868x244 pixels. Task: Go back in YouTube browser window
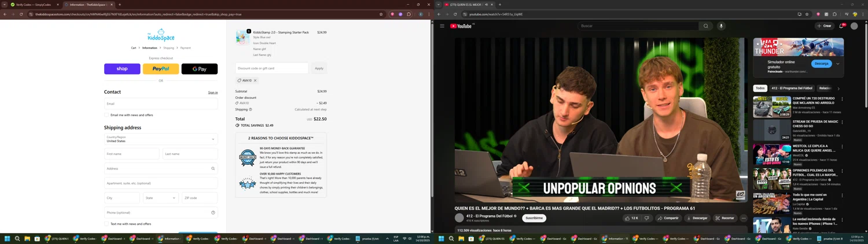tap(439, 14)
